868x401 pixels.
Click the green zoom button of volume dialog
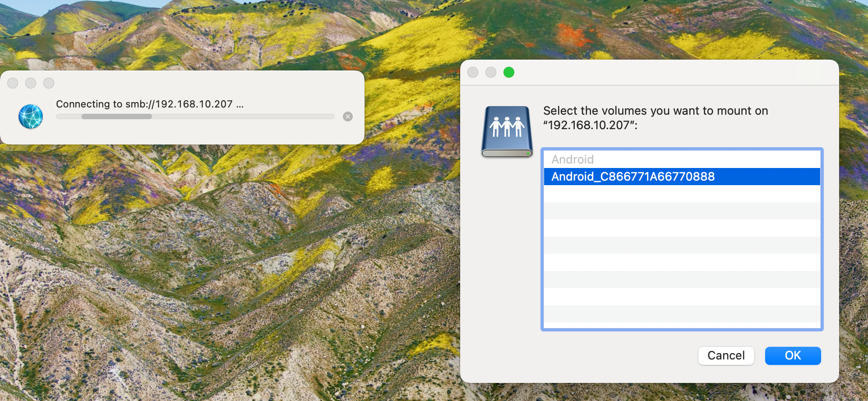[509, 72]
